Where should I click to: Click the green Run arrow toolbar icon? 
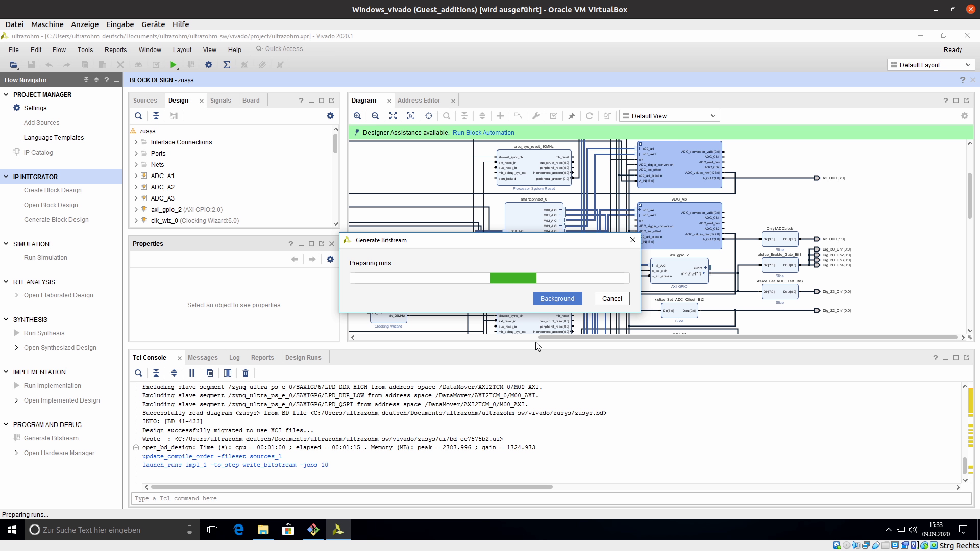click(x=174, y=65)
